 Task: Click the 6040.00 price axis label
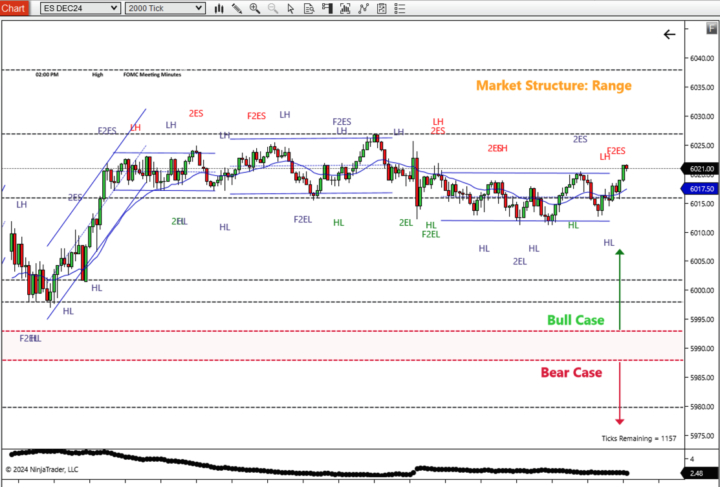click(702, 58)
